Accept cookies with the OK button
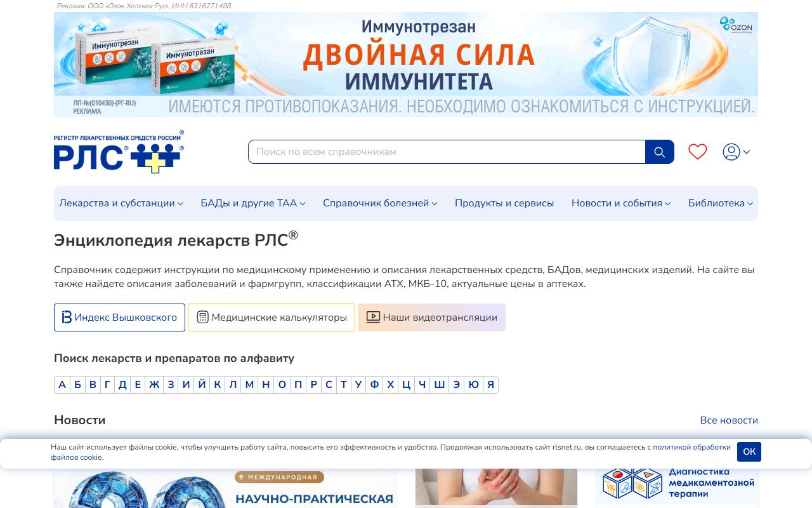 (749, 451)
